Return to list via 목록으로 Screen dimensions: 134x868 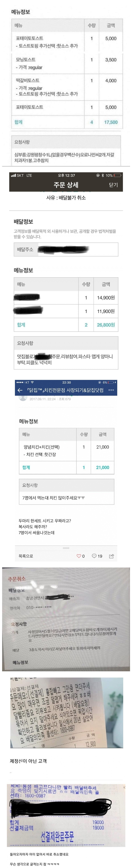26,556
